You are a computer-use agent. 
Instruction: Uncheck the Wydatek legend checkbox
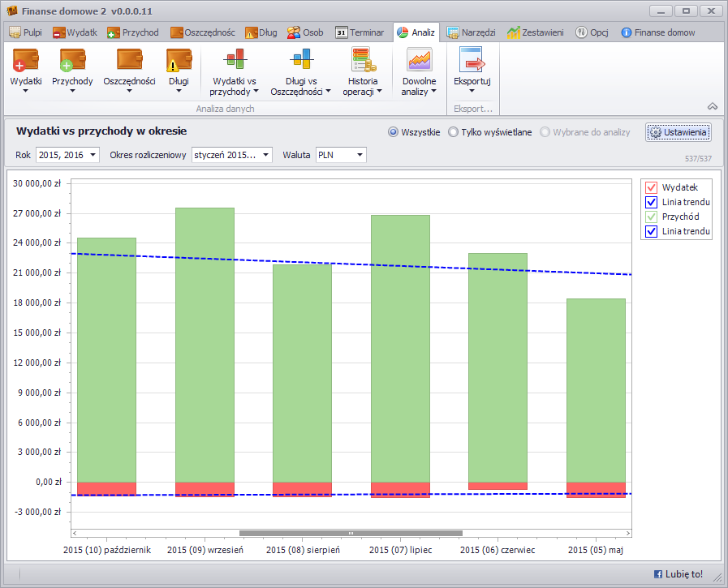click(x=651, y=187)
